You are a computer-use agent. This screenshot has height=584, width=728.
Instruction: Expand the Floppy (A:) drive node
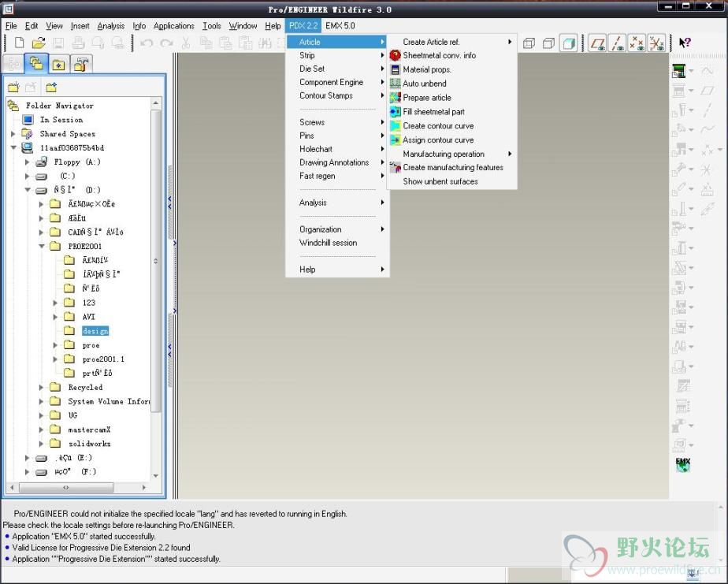[x=27, y=162]
